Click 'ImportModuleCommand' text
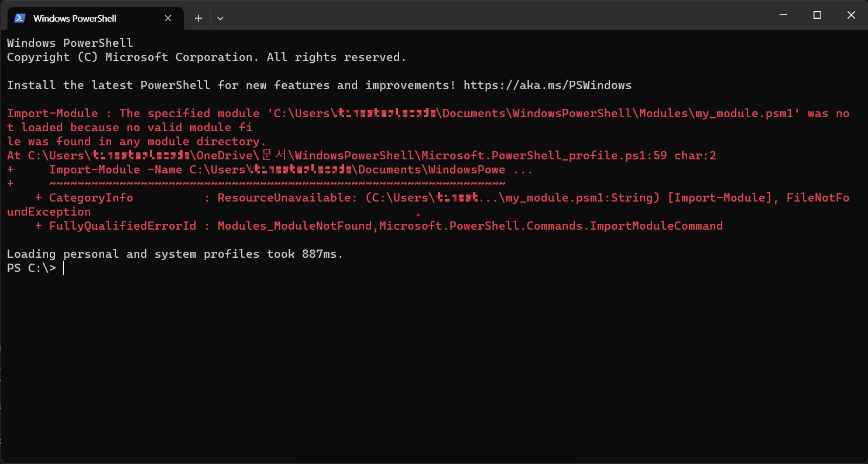The height and width of the screenshot is (464, 868). [656, 226]
